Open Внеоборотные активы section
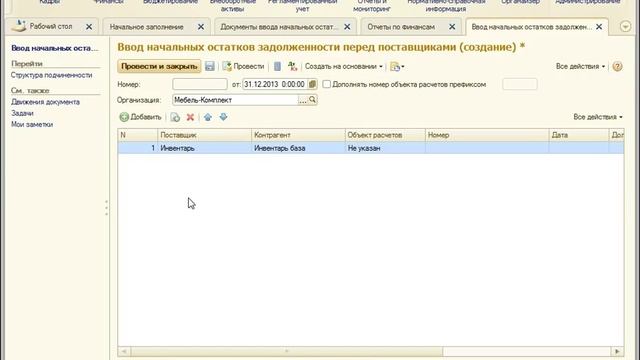Screen dimensions: 640x360 [232, 5]
